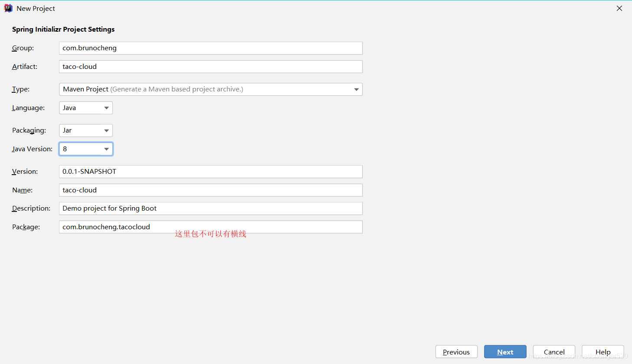The width and height of the screenshot is (632, 364).
Task: Expand the Java Version dropdown
Action: click(x=86, y=149)
